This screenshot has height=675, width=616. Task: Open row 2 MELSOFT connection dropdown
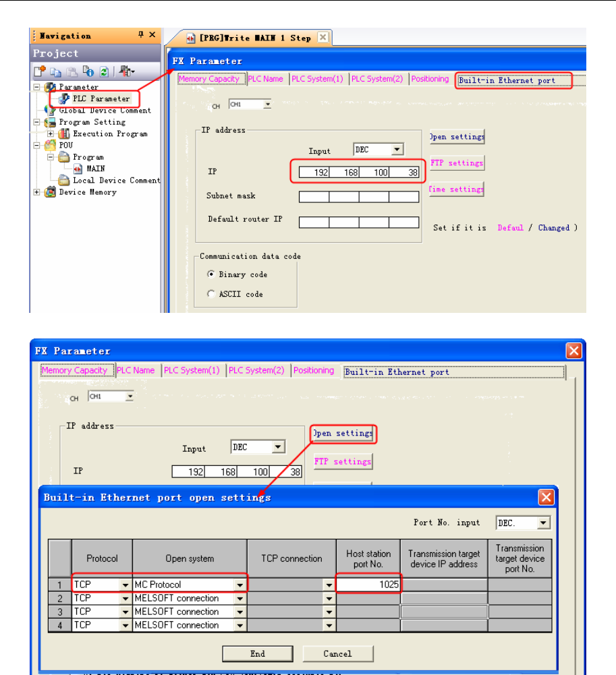tap(240, 598)
